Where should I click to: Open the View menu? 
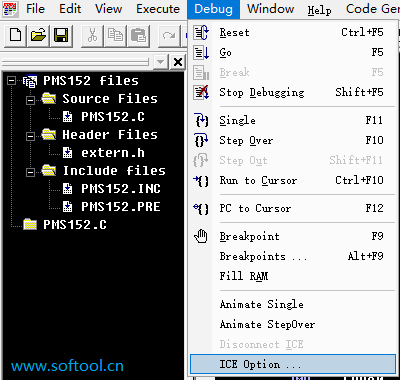108,9
